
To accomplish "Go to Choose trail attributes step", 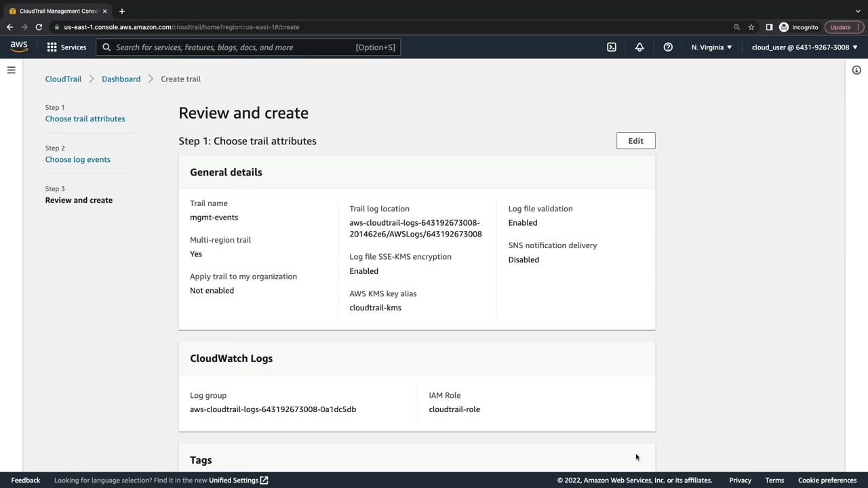I will [x=85, y=119].
